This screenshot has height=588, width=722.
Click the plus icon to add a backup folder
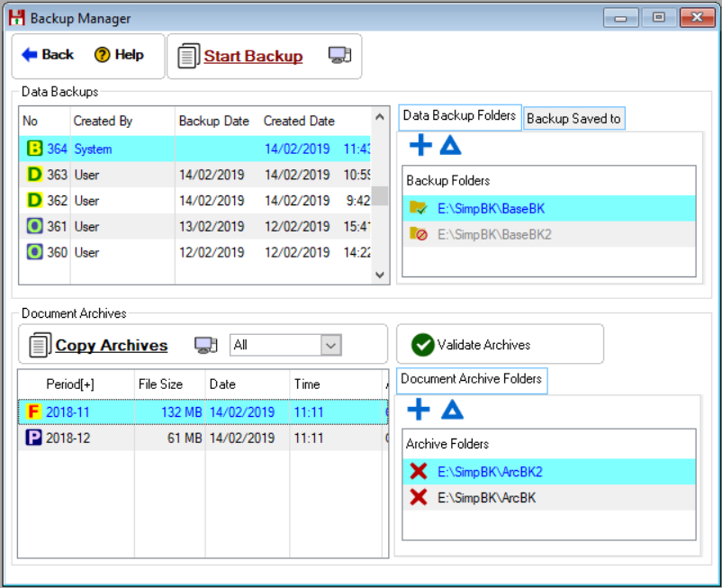(x=420, y=144)
